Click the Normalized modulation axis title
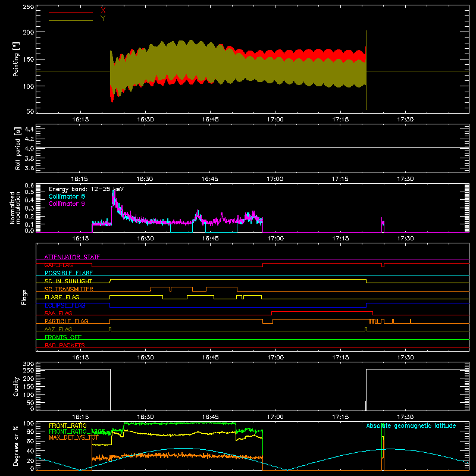The image size is (476, 476). (15, 208)
